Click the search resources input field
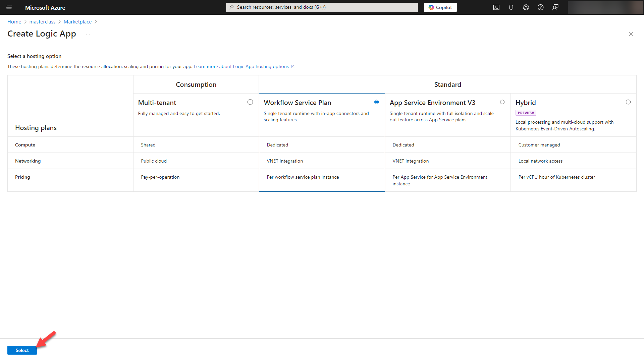The width and height of the screenshot is (644, 362). [x=322, y=7]
